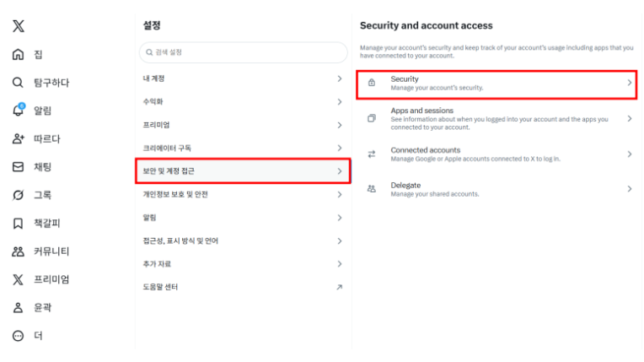Screen dimensions: 644x362
Task: Open the 책갈피 bookmarks icon
Action: coord(18,224)
